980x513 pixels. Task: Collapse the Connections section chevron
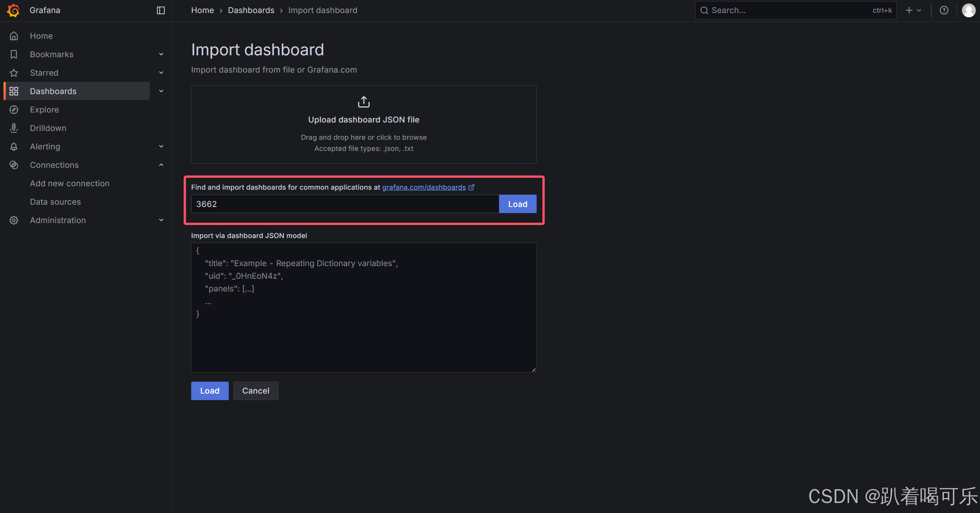coord(161,165)
